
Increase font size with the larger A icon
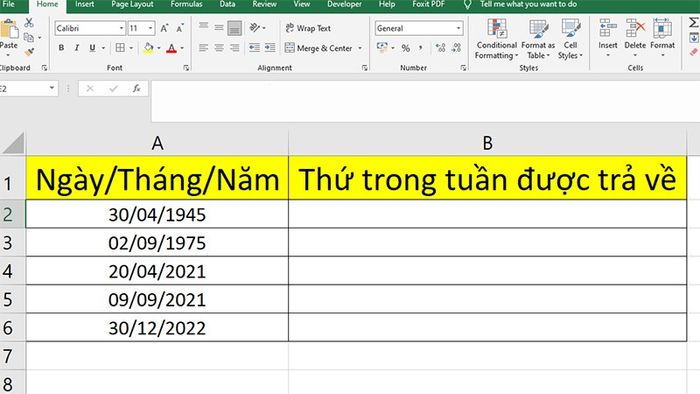tap(164, 28)
